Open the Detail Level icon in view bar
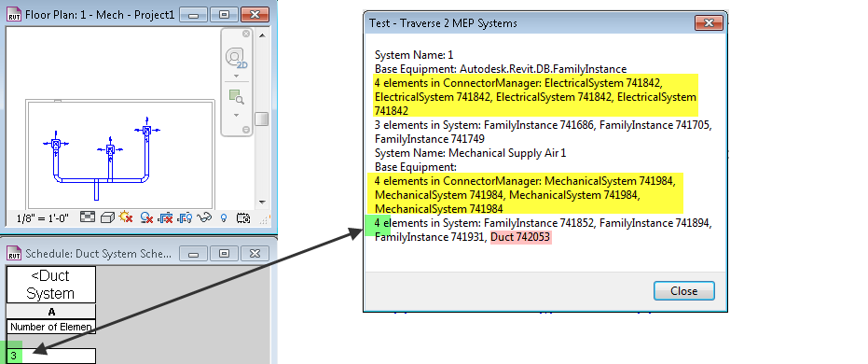This screenshot has width=868, height=364. coord(87,217)
